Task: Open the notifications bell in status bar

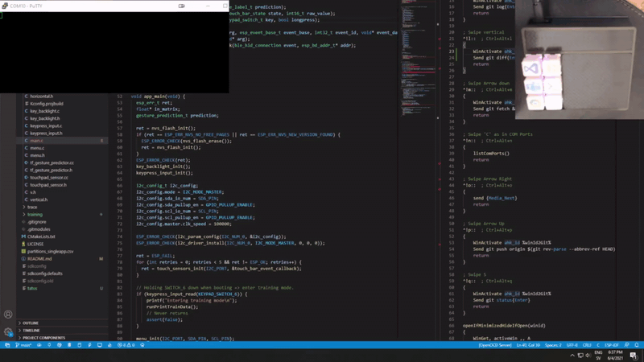Action: point(636,345)
